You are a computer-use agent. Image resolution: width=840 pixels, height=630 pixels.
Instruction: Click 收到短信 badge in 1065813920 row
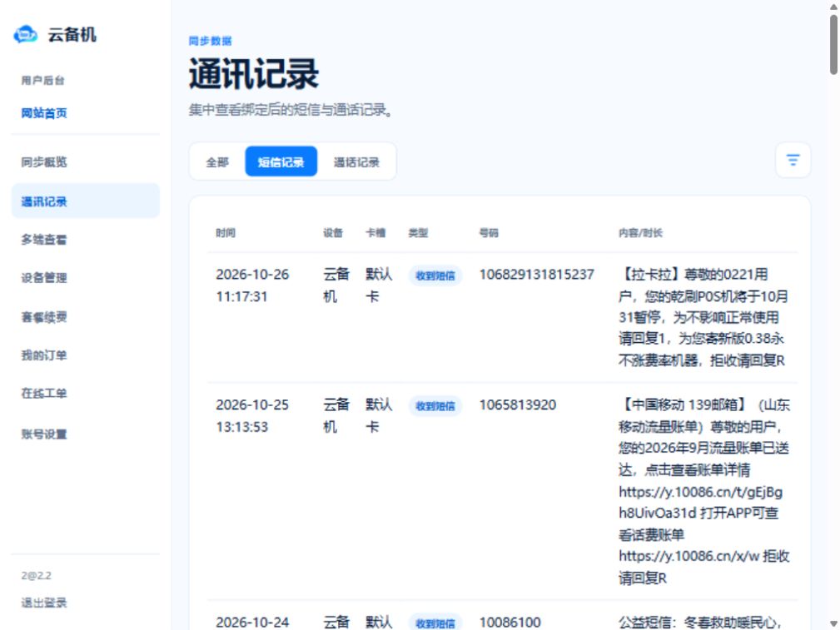pyautogui.click(x=435, y=406)
